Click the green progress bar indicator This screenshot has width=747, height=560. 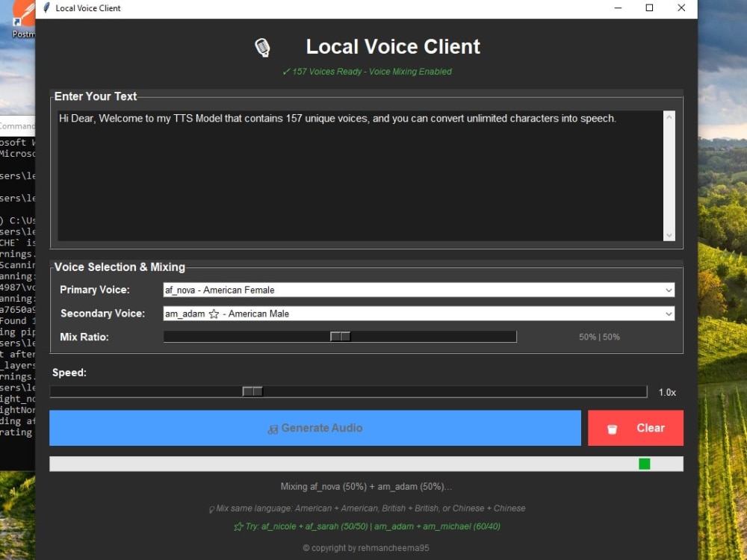[x=645, y=464]
